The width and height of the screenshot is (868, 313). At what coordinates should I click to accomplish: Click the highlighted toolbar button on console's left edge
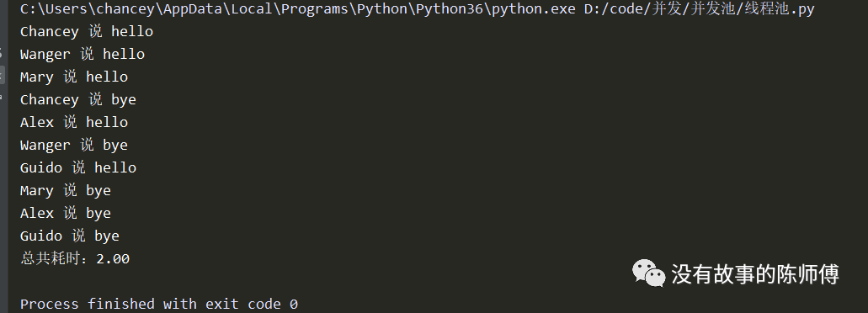[x=3, y=75]
